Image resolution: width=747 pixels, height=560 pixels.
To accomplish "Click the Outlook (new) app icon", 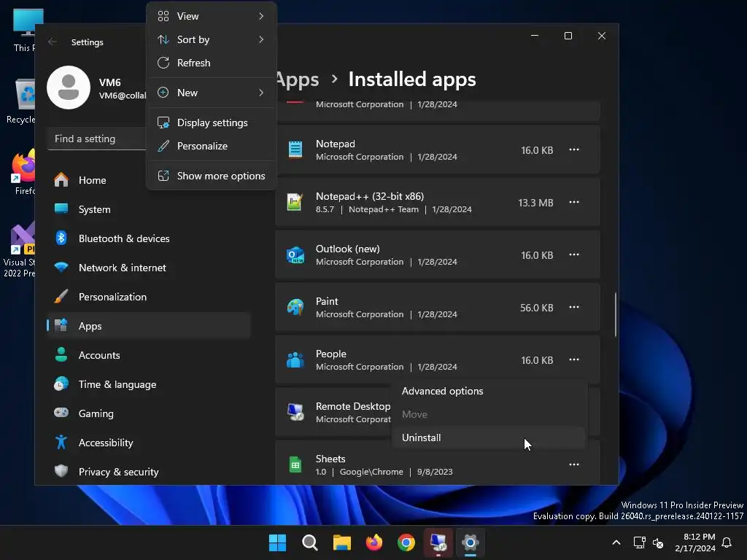I will click(x=295, y=254).
